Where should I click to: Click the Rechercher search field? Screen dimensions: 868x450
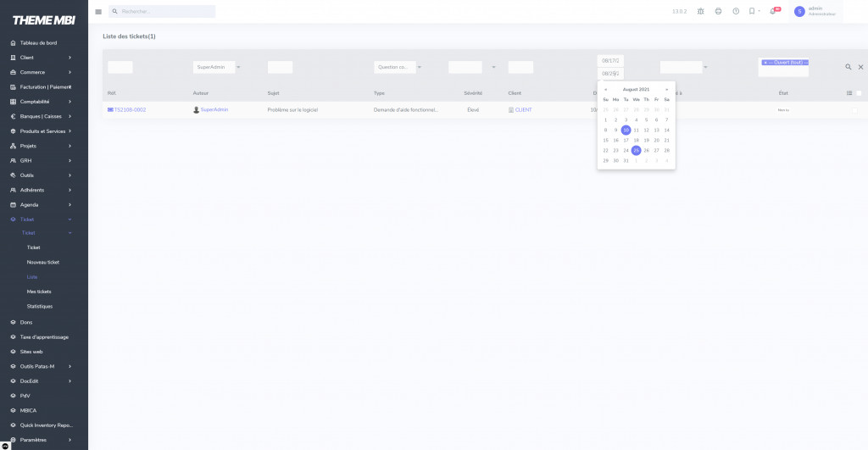pos(162,12)
